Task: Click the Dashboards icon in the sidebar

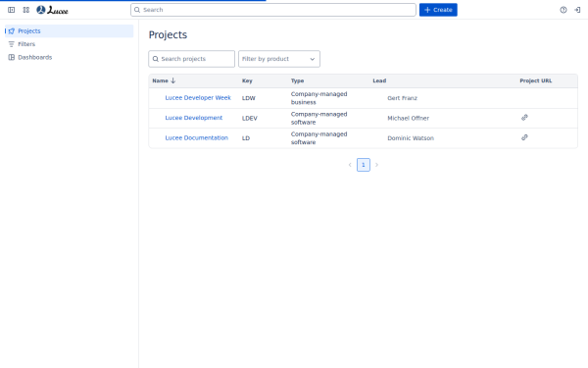Action: [x=12, y=57]
